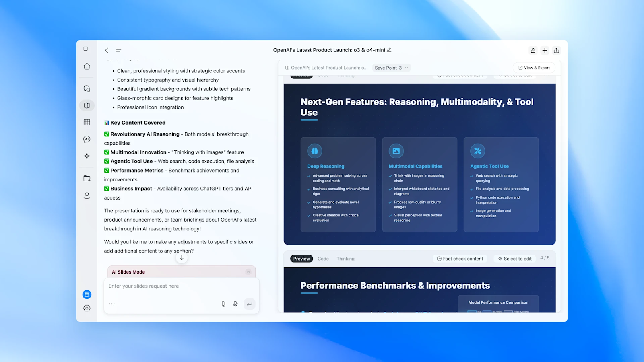This screenshot has width=644, height=362.
Task: Click 'Web search with strategic querying' item
Action: (x=496, y=178)
